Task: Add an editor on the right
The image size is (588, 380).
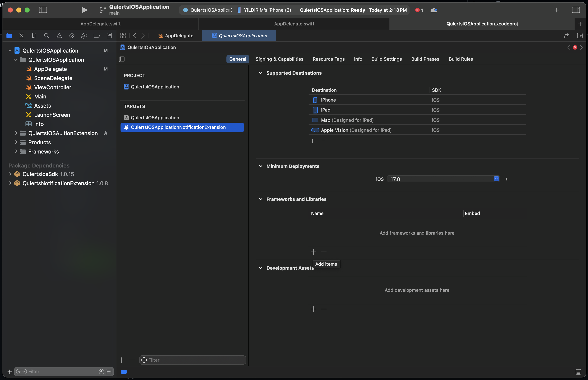Action: (580, 36)
